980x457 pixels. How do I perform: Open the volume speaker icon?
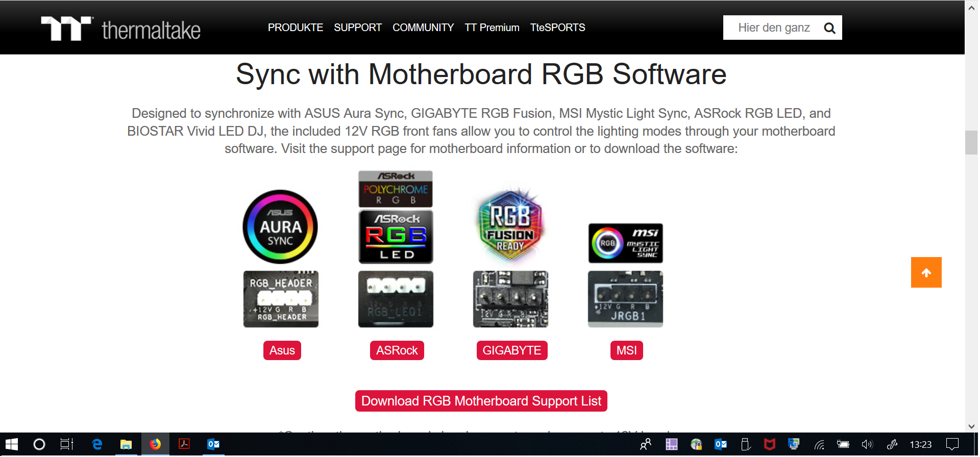[x=867, y=444]
